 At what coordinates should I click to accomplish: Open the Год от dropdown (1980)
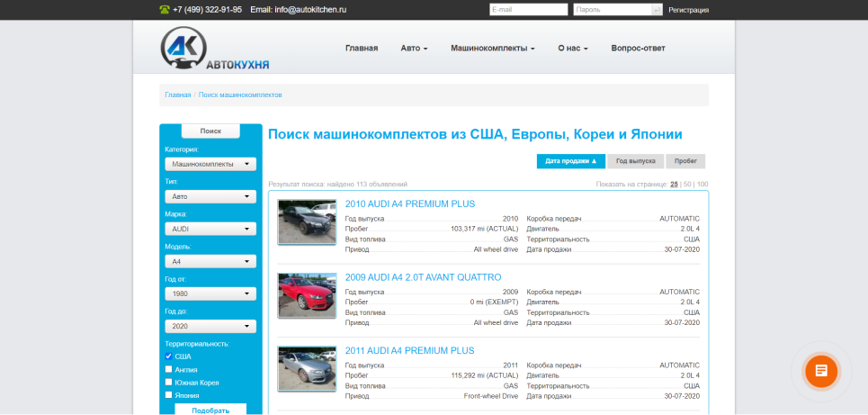tap(210, 293)
